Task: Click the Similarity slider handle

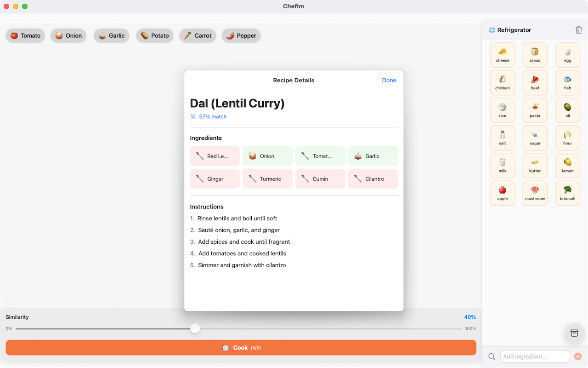Action: [195, 328]
